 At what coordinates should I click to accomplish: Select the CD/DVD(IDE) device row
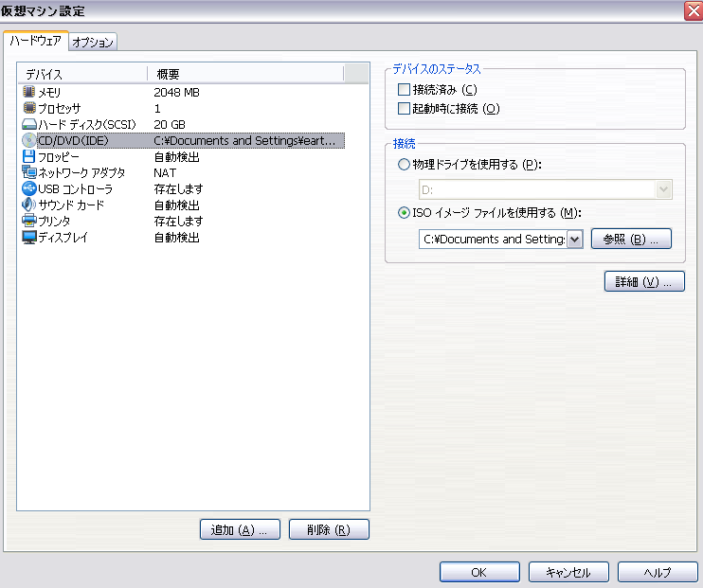(182, 140)
